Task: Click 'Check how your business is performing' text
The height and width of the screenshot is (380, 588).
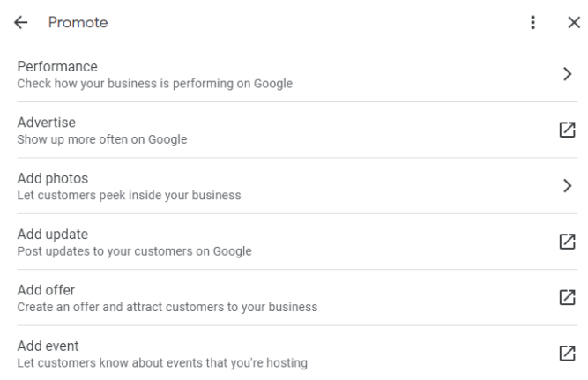Action: click(x=154, y=85)
